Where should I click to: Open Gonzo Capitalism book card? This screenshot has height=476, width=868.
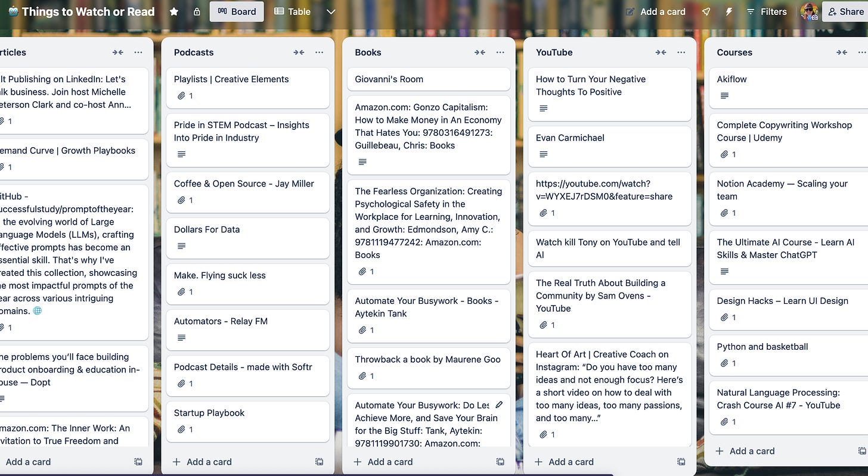(x=429, y=135)
